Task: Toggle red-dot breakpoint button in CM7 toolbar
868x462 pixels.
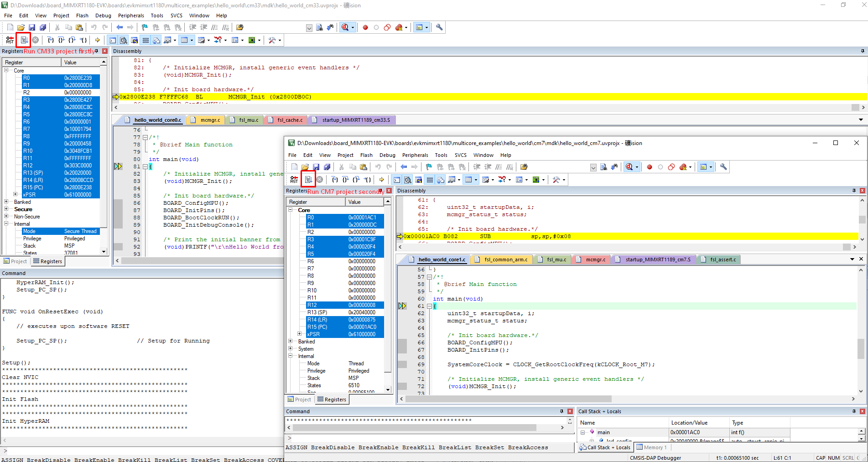Action: coord(649,167)
